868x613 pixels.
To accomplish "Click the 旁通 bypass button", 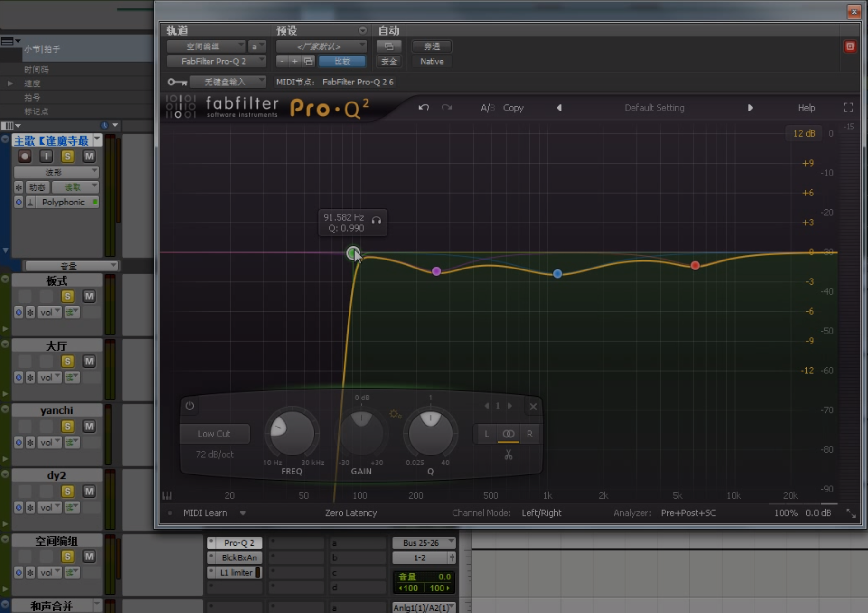I will point(431,46).
